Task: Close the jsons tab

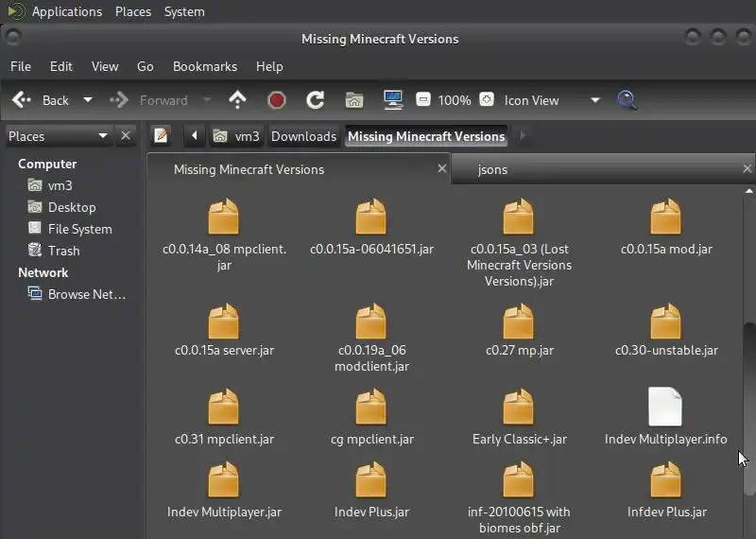Action: [747, 168]
